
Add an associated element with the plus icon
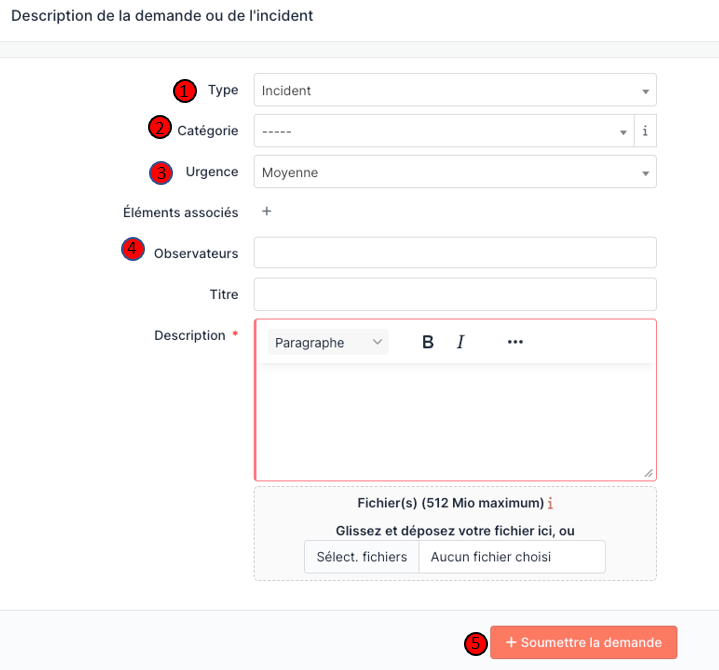click(x=266, y=212)
